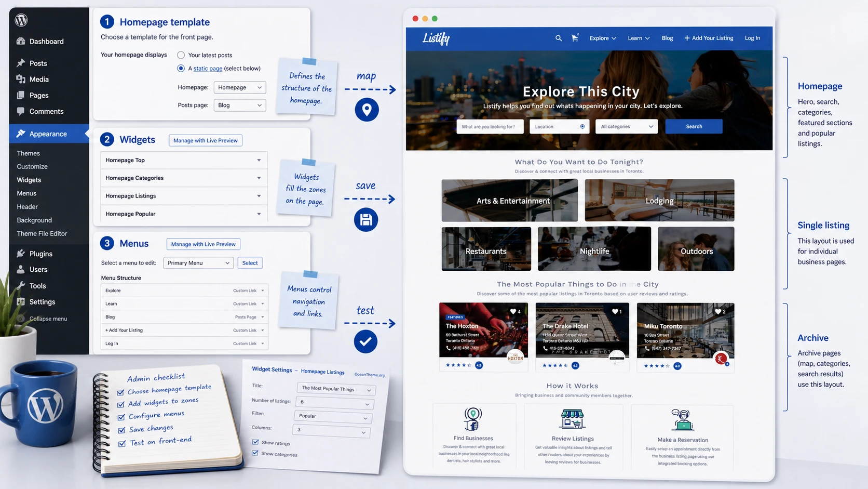Open the Title dropdown in Widget Settings
The width and height of the screenshot is (868, 489).
tap(336, 389)
